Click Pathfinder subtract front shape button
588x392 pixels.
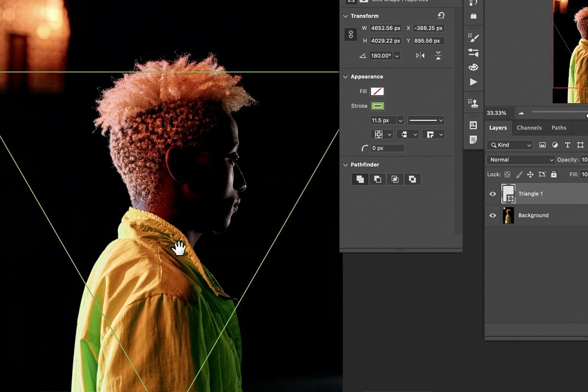click(377, 179)
